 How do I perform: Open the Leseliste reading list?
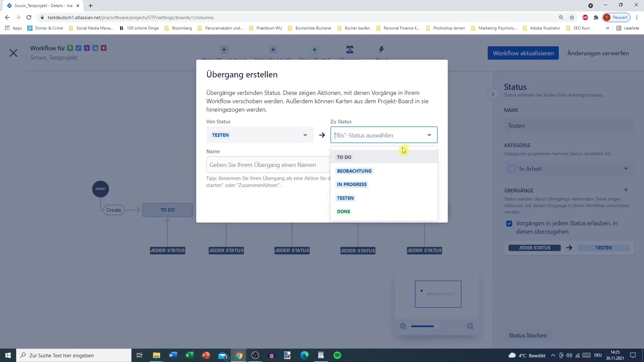(x=628, y=28)
